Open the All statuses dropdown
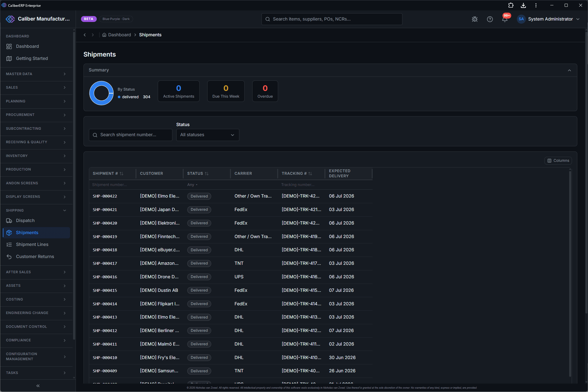This screenshot has height=392, width=588. (208, 135)
